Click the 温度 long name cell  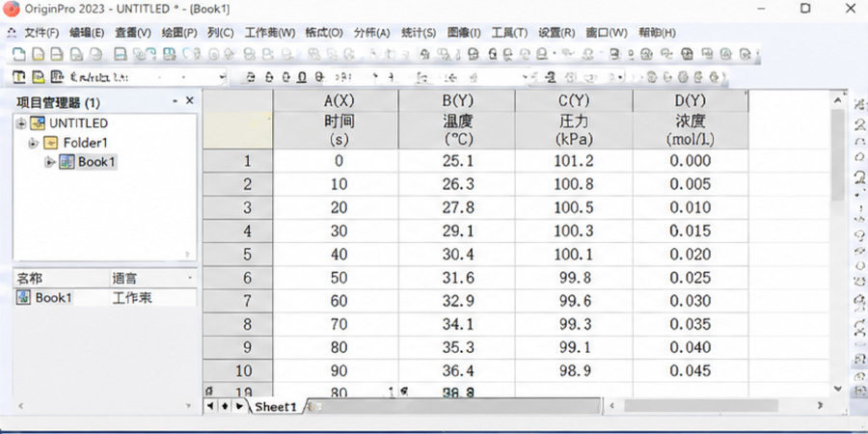tap(457, 121)
